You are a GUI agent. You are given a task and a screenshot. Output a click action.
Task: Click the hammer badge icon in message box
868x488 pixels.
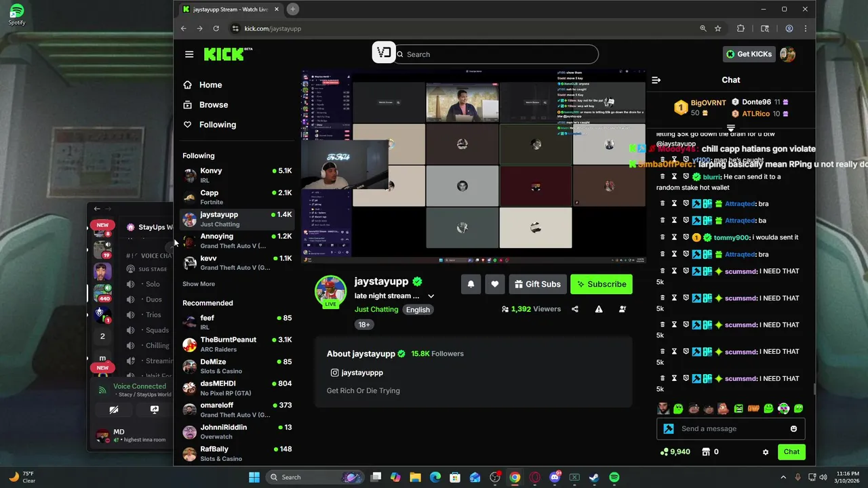669,429
